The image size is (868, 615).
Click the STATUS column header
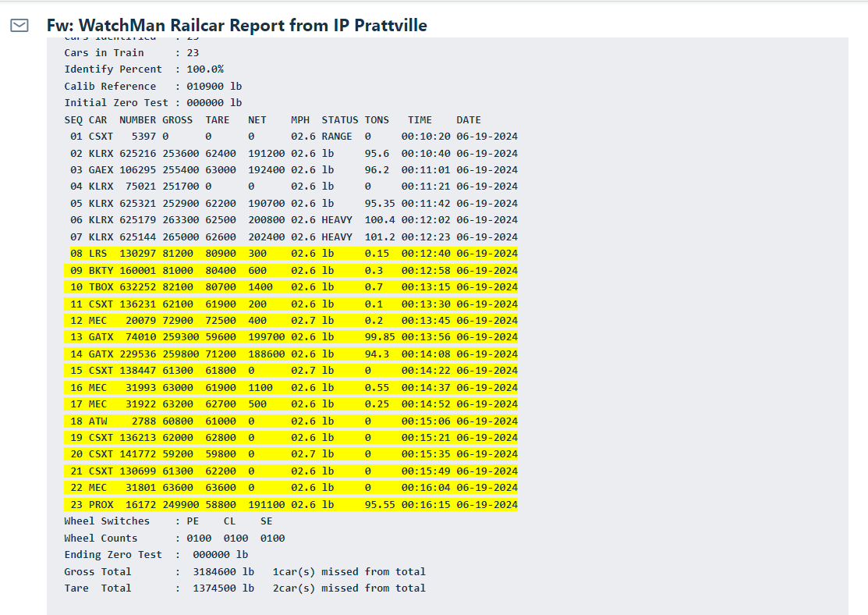[340, 120]
